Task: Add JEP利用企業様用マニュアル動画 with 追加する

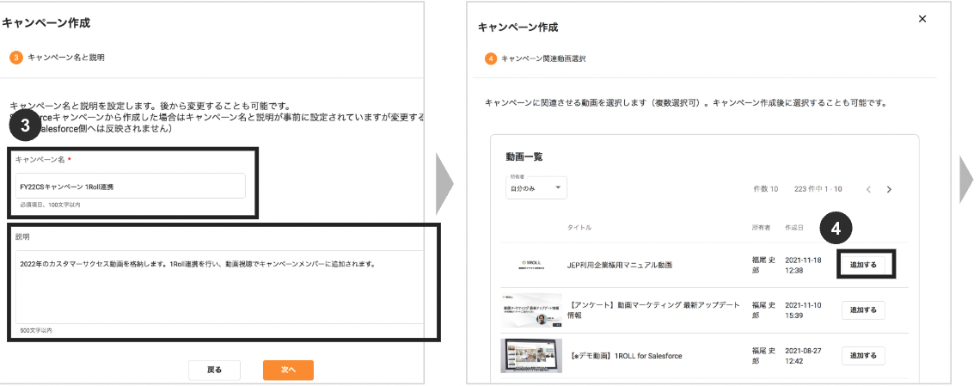Action: (863, 265)
